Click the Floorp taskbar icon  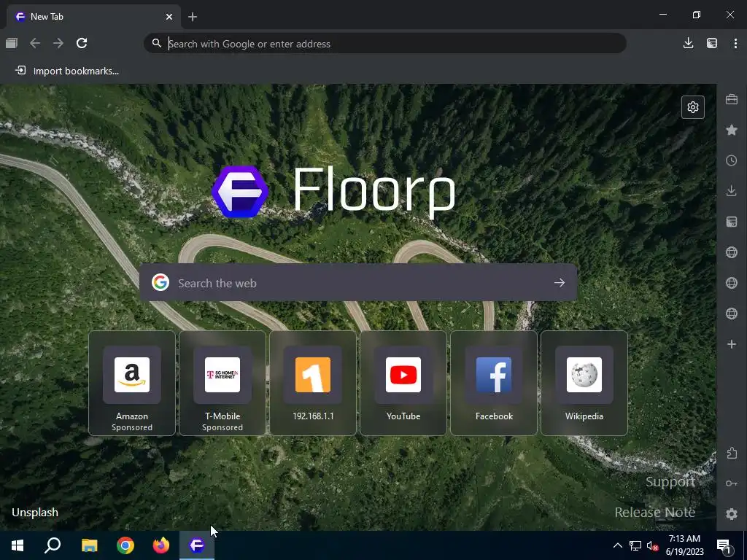[197, 545]
